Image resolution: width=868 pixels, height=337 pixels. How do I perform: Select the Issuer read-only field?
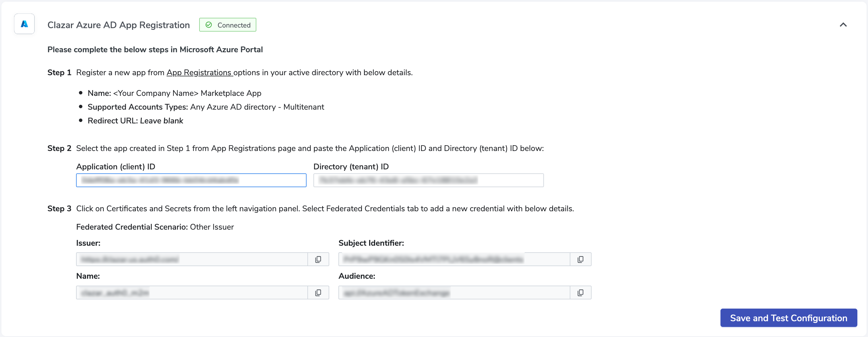click(x=192, y=259)
